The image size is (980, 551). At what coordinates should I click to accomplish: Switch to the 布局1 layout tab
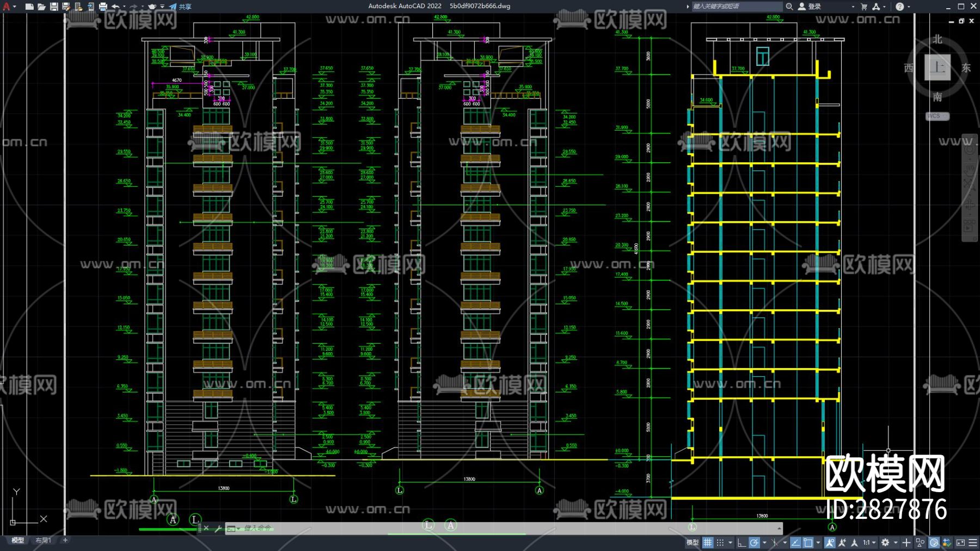point(44,540)
